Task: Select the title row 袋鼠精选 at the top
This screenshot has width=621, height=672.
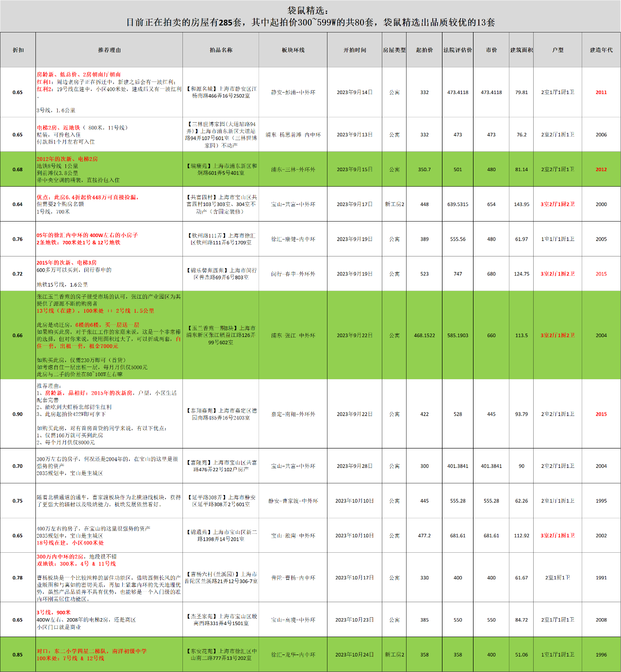Action: 310,16
